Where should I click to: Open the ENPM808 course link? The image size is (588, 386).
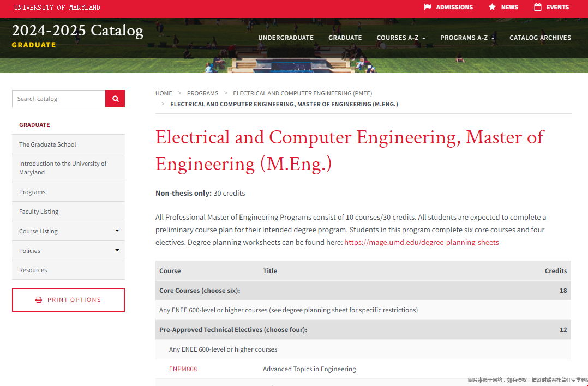(x=183, y=369)
